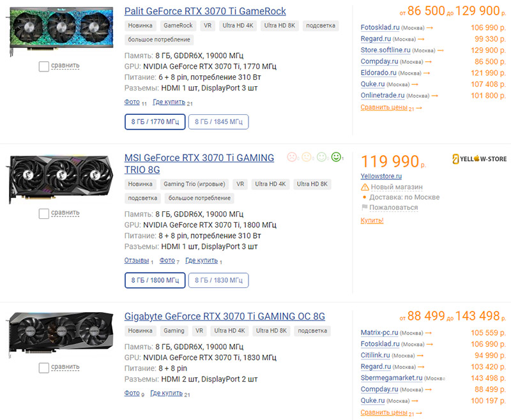
Task: Click the flag icon beside Пожаловаться
Action: 365,207
